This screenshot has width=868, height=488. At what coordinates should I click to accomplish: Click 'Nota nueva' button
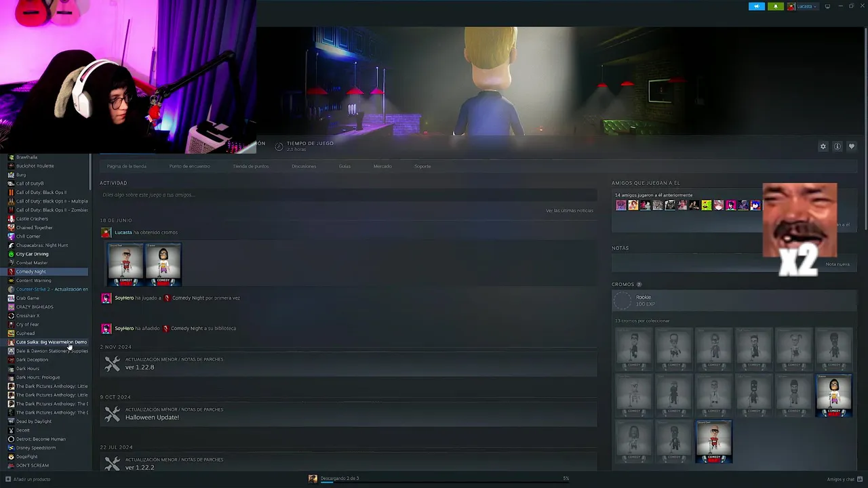tap(837, 264)
